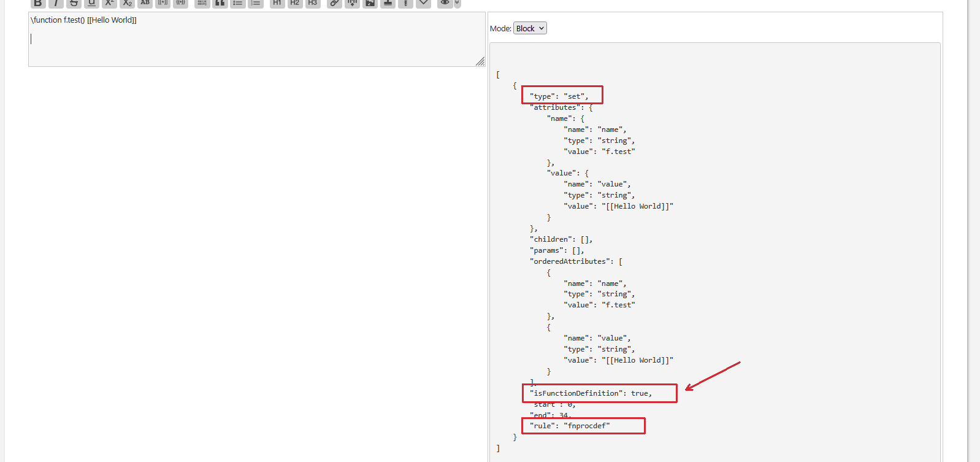Toggle bold formatting in the editor toolbar
This screenshot has width=980, height=462.
38,3
